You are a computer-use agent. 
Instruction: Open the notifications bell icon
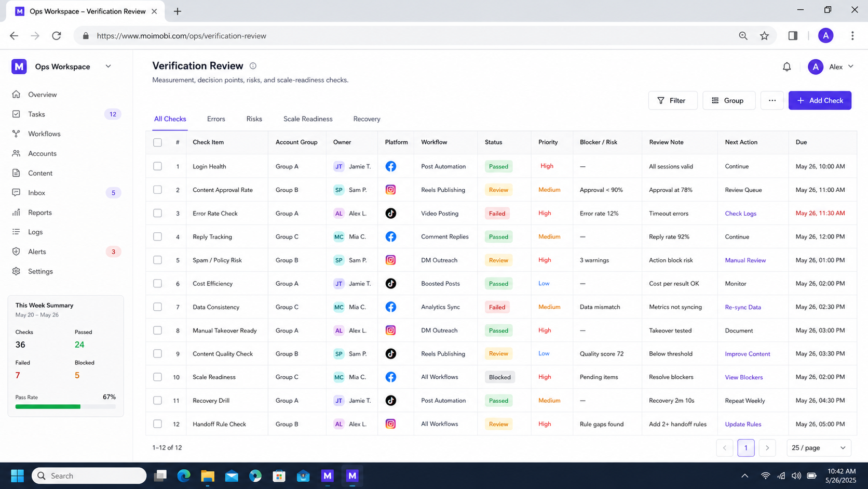coord(786,67)
